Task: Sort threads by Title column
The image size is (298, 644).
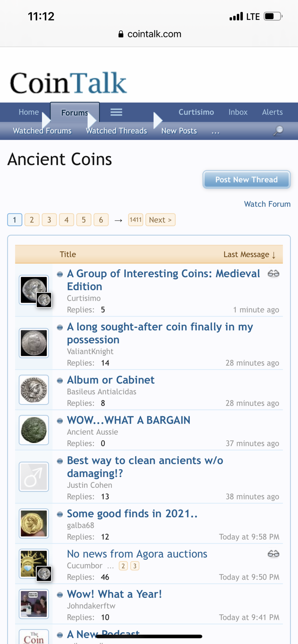Action: 68,254
